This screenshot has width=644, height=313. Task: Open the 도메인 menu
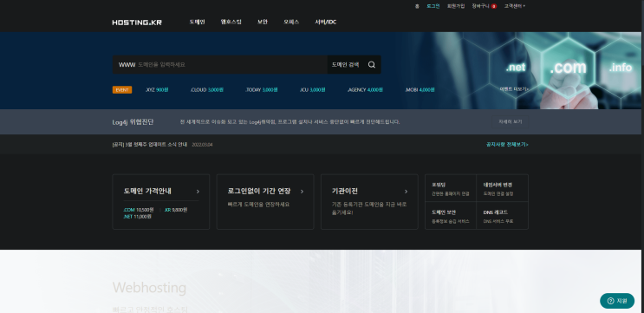197,22
